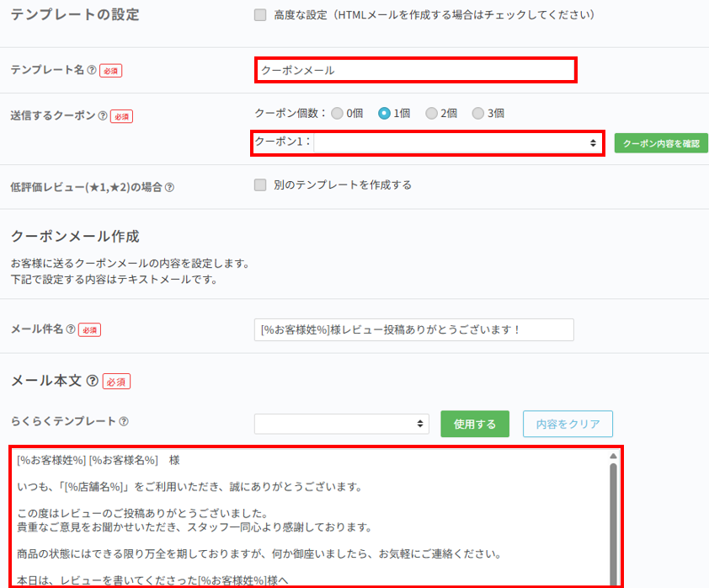The image size is (709, 588).
Task: Expand the らくらくテンプレート dropdown
Action: [x=341, y=424]
